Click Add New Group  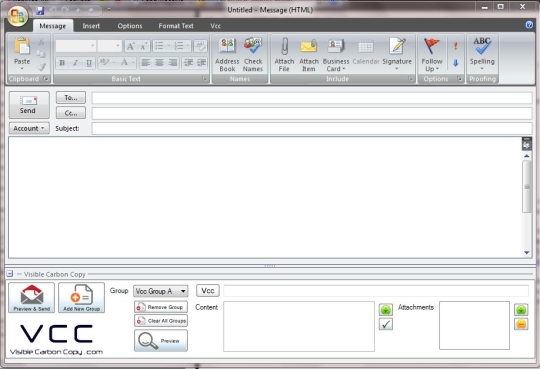pos(82,298)
